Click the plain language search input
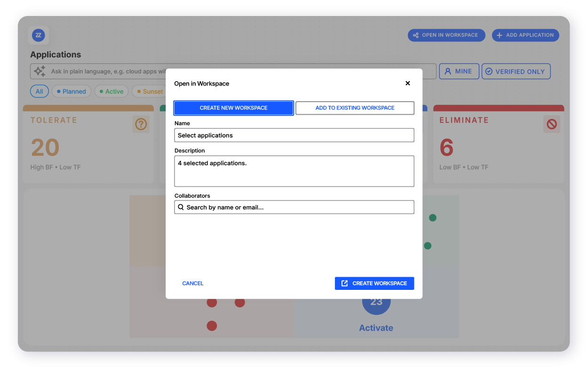Screen dimensions: 588x368 point(233,72)
